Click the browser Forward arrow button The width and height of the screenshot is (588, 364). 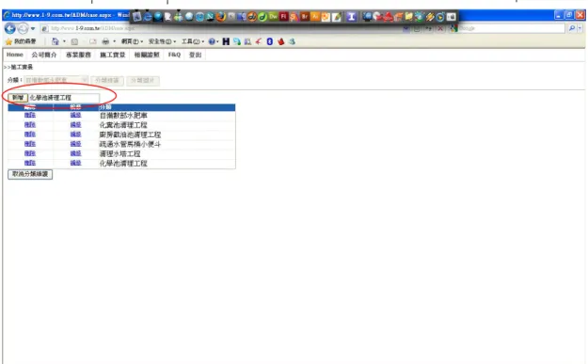[24, 28]
